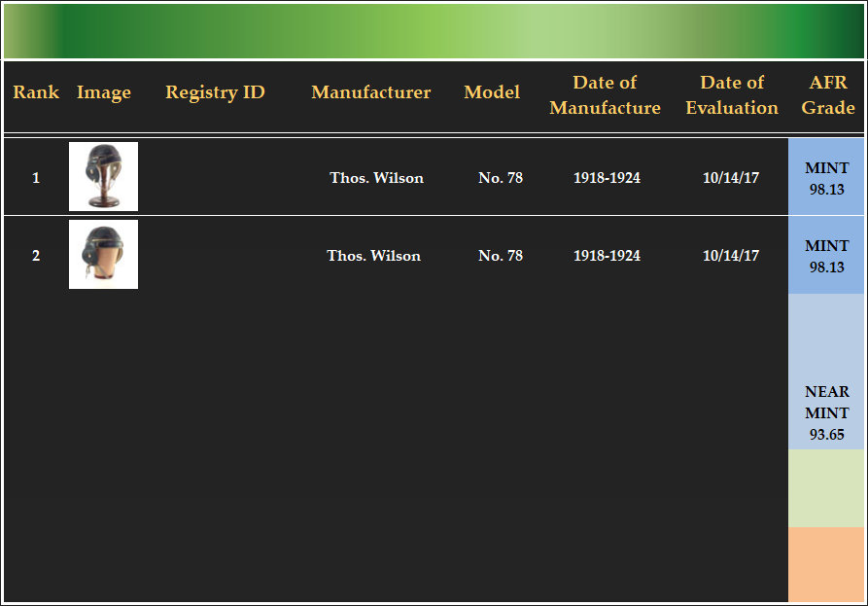Select the 1918-1924 date in the first row
The width and height of the screenshot is (868, 606).
[x=607, y=178]
